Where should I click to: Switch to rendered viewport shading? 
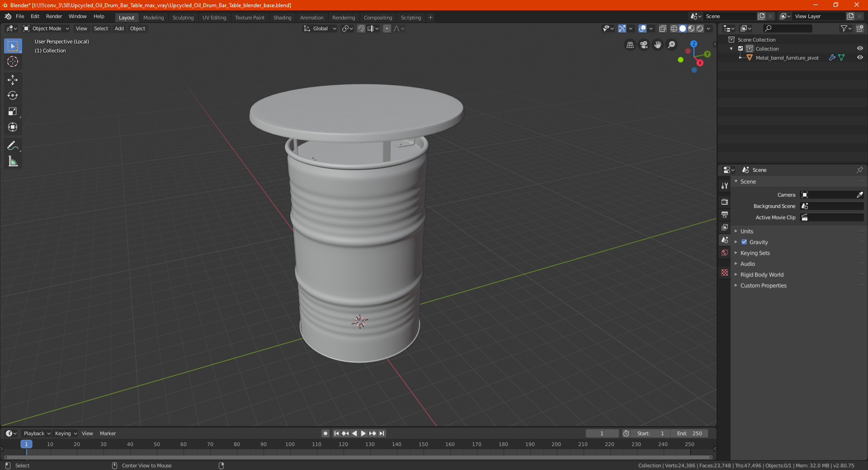(700, 28)
